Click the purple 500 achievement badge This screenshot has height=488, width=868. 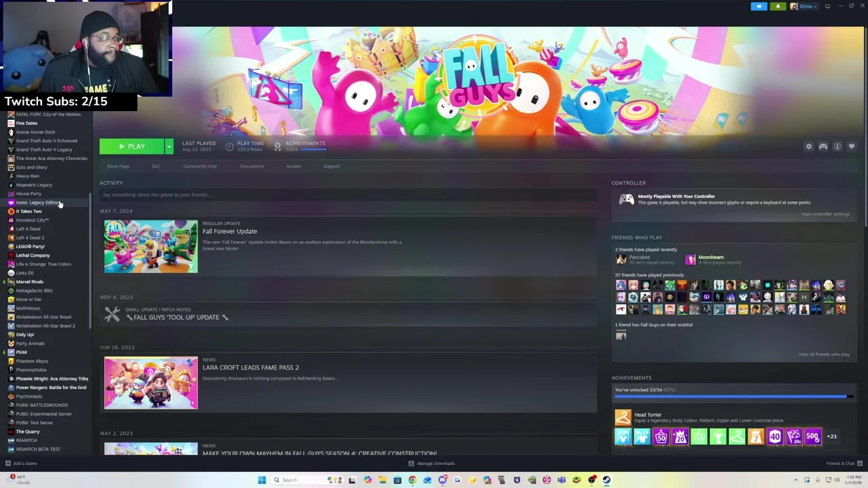click(x=812, y=437)
